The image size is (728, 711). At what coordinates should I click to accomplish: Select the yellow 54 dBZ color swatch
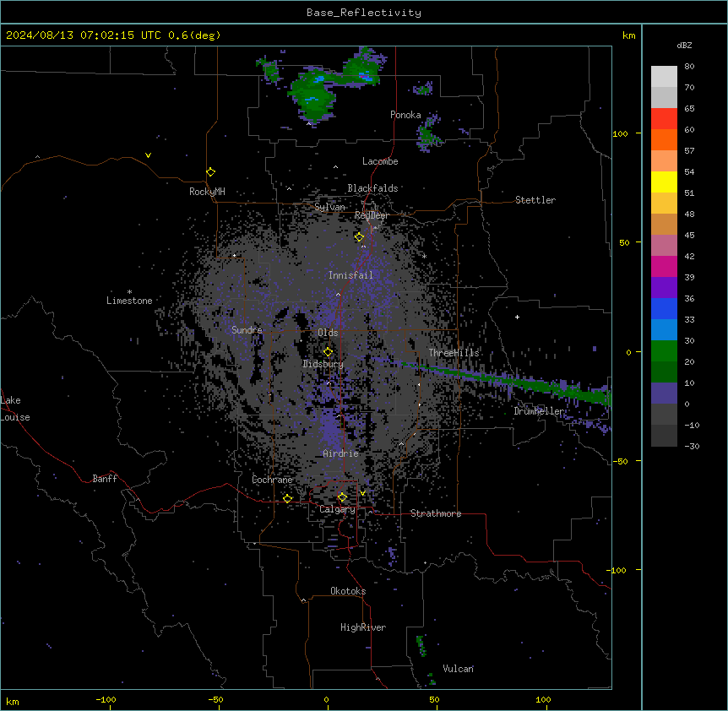(664, 182)
